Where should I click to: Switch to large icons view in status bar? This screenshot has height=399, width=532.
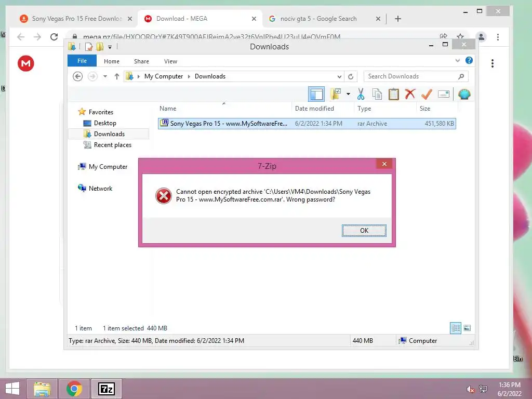coord(467,328)
